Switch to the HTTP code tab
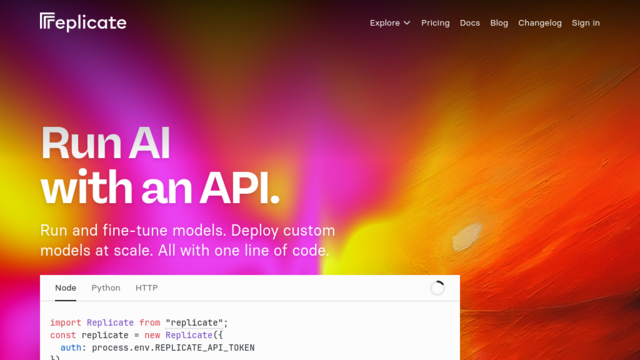The height and width of the screenshot is (360, 640). tap(147, 288)
